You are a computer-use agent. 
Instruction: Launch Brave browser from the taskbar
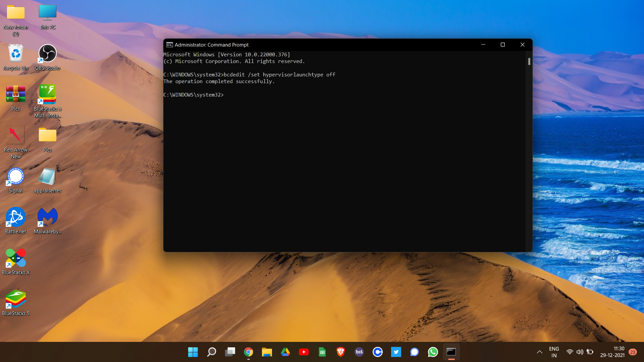(x=340, y=352)
